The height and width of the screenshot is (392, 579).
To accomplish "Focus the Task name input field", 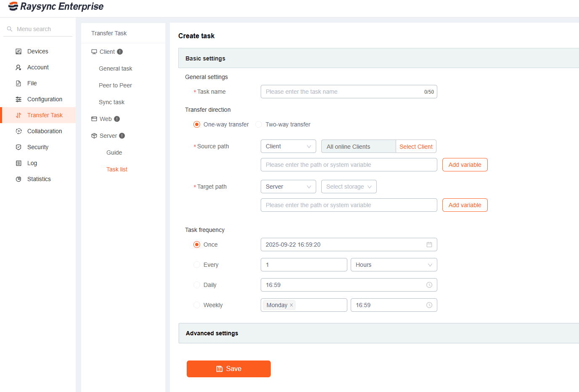I will [343, 92].
